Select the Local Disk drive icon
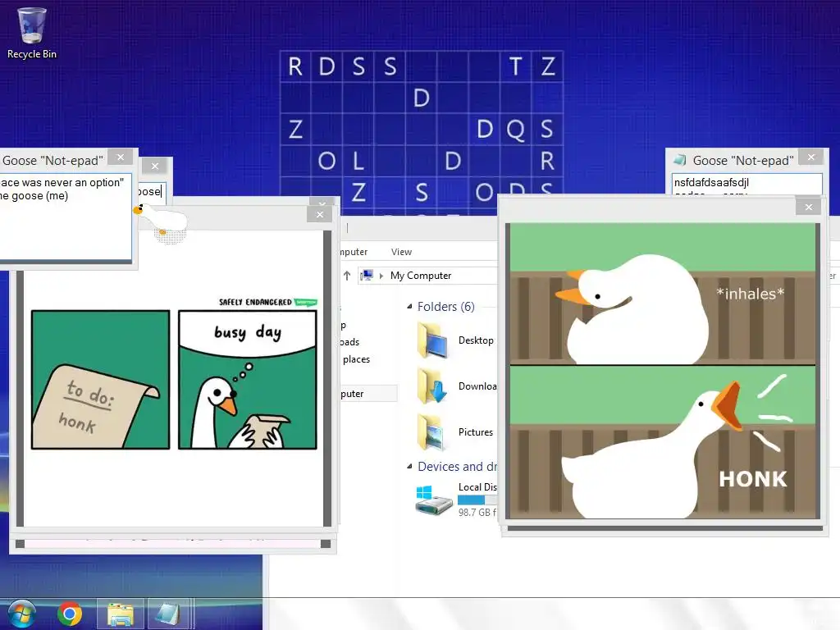Screen dimensions: 840x630 pos(433,500)
